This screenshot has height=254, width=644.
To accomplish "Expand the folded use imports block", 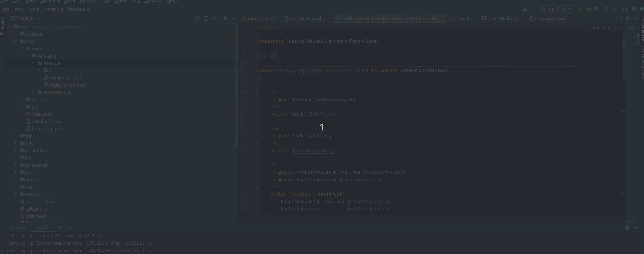I will [x=274, y=56].
